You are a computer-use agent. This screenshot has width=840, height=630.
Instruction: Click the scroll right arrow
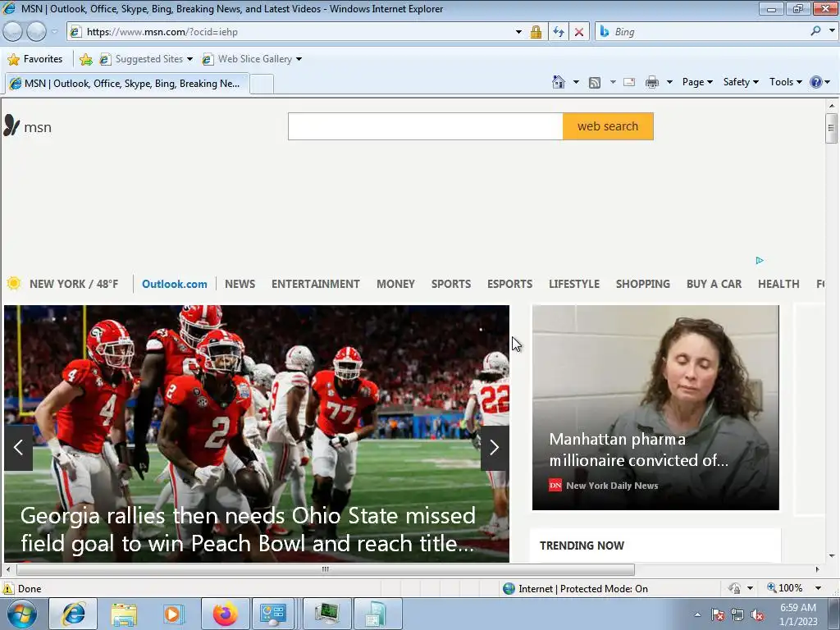tap(818, 569)
